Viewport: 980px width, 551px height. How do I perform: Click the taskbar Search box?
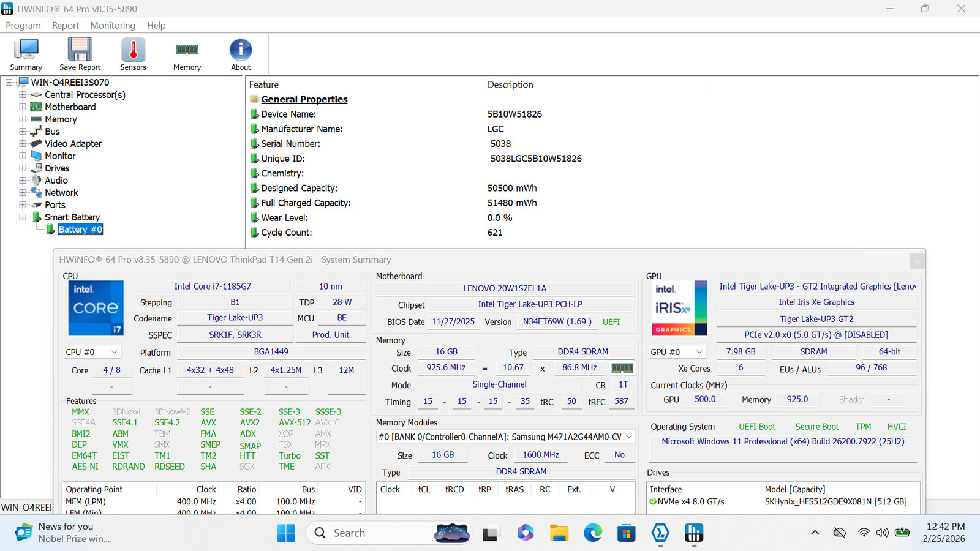click(x=389, y=533)
